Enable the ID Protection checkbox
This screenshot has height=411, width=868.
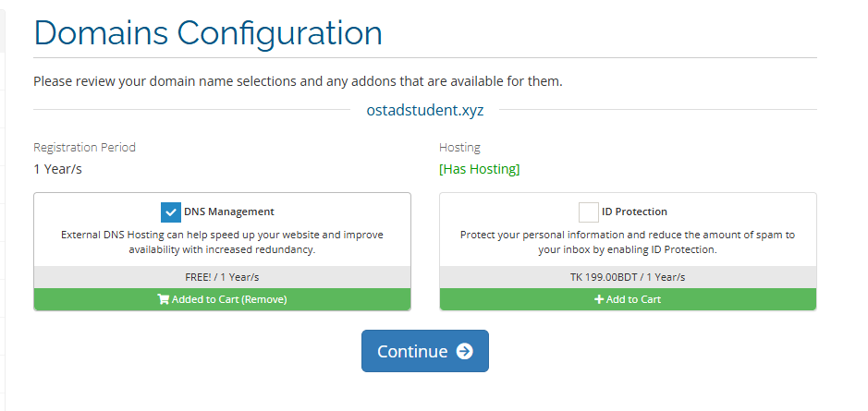coord(589,212)
